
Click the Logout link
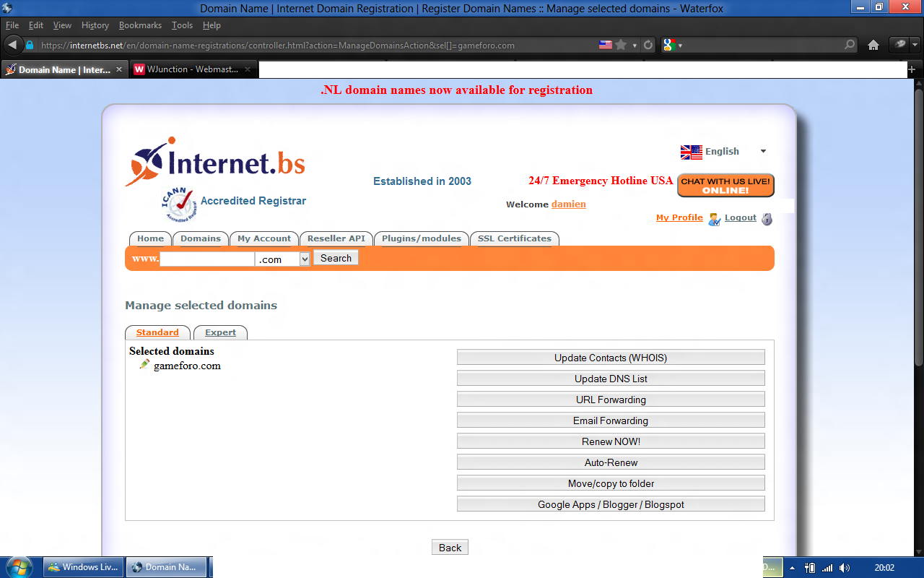point(741,217)
